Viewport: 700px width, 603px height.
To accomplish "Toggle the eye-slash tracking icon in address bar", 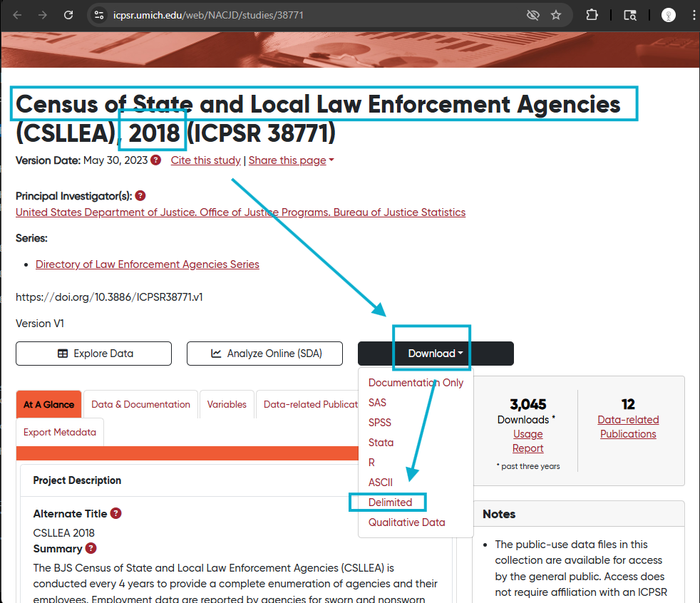I will tap(532, 15).
